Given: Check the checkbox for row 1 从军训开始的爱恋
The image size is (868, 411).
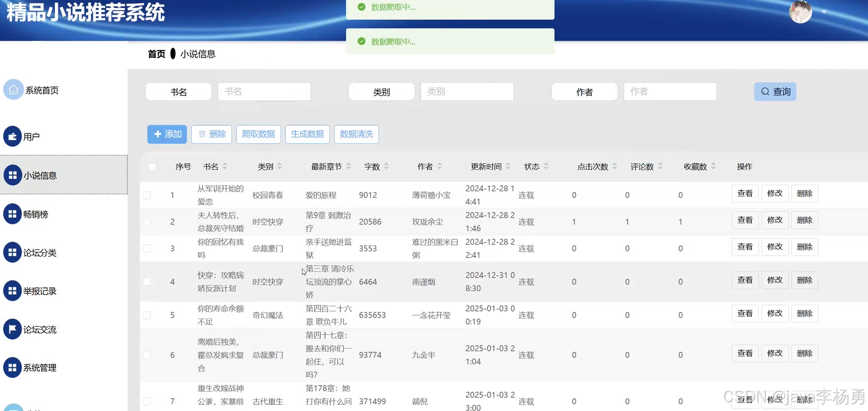Looking at the screenshot, I should tap(147, 195).
